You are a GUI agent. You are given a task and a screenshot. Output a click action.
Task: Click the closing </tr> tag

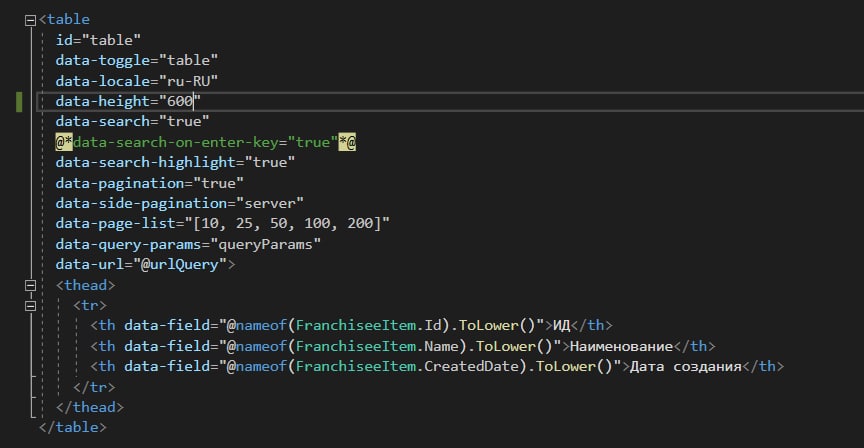click(x=94, y=387)
